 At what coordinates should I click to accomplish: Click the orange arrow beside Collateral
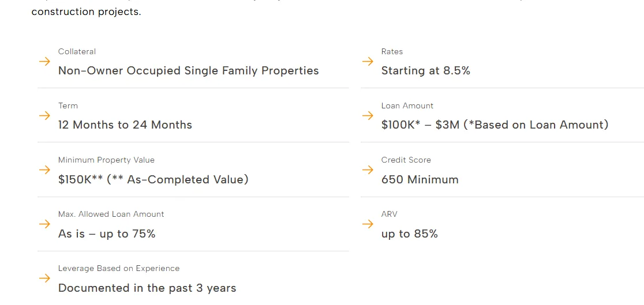point(44,62)
